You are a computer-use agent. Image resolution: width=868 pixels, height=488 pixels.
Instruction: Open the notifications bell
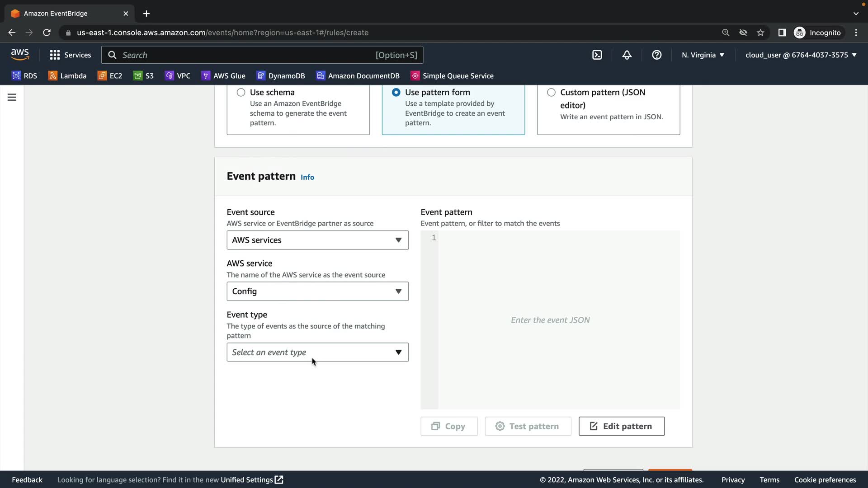pos(627,55)
